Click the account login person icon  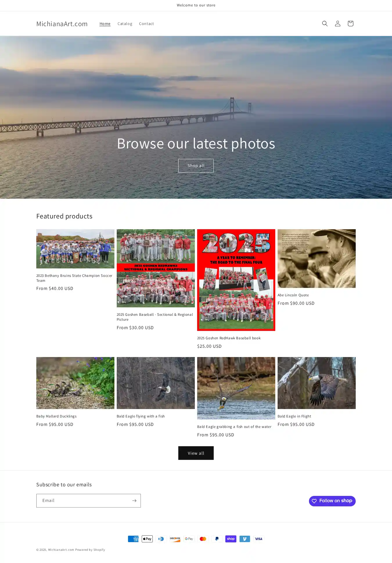pos(337,24)
